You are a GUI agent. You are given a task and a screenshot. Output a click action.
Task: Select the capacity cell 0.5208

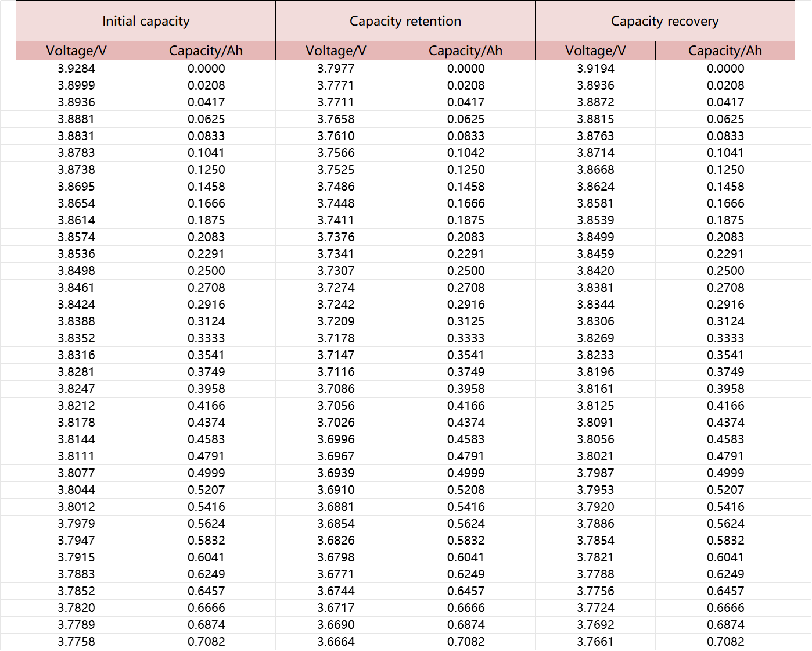466,490
